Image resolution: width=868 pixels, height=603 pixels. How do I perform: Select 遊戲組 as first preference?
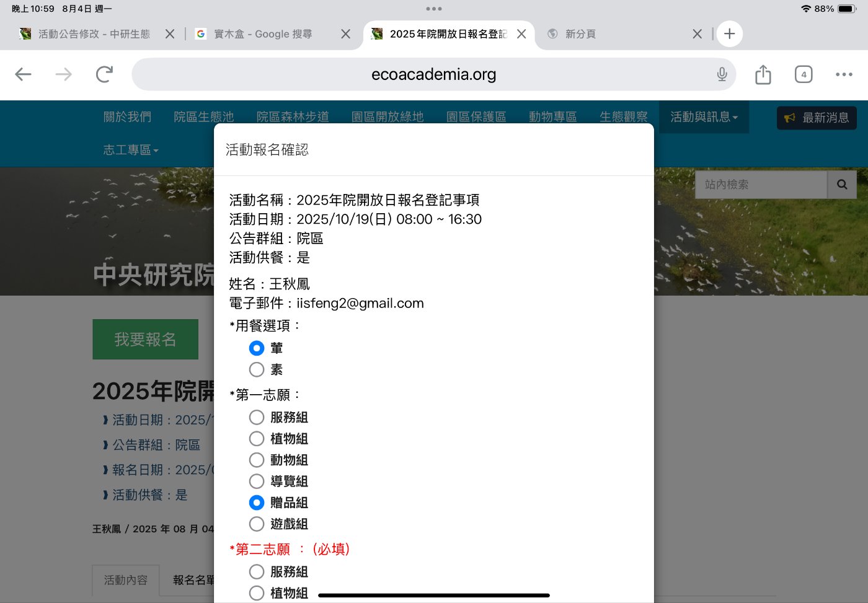(257, 524)
